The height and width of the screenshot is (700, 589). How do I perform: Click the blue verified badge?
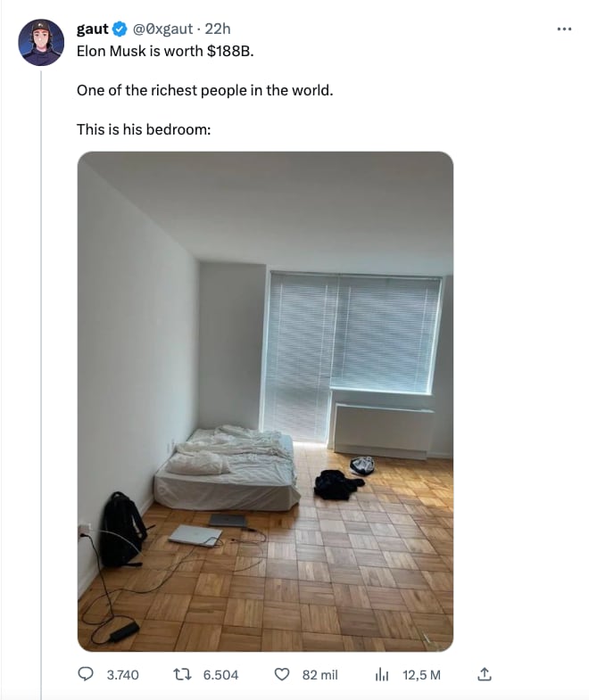pos(120,29)
